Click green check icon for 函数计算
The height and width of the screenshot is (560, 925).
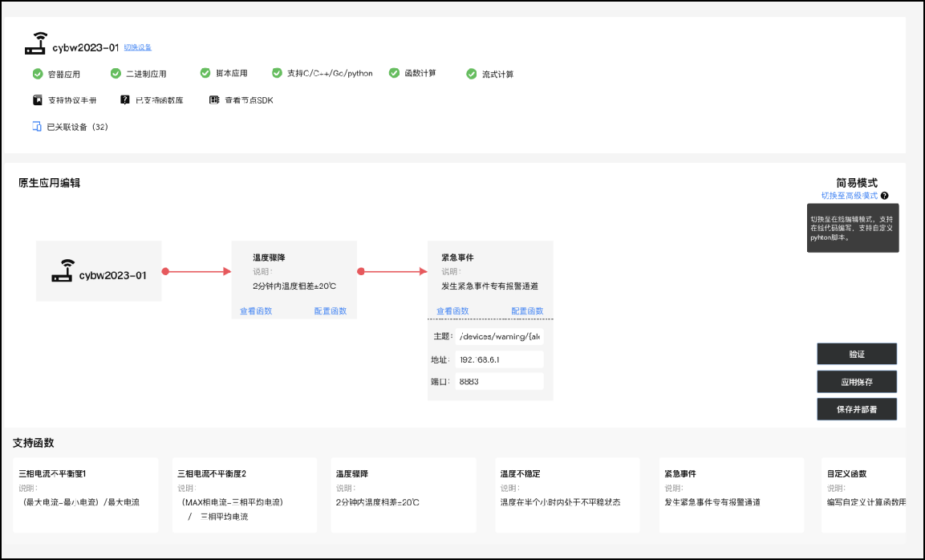tap(394, 72)
